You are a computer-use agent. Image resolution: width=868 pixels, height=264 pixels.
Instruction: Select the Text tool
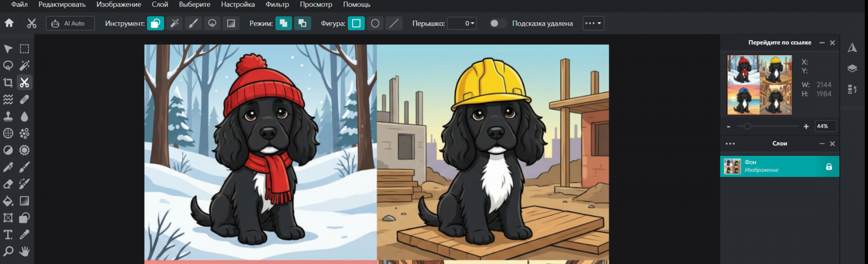[8, 234]
